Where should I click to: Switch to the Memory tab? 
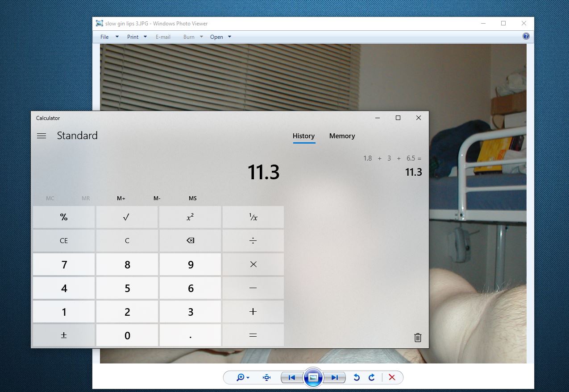342,136
